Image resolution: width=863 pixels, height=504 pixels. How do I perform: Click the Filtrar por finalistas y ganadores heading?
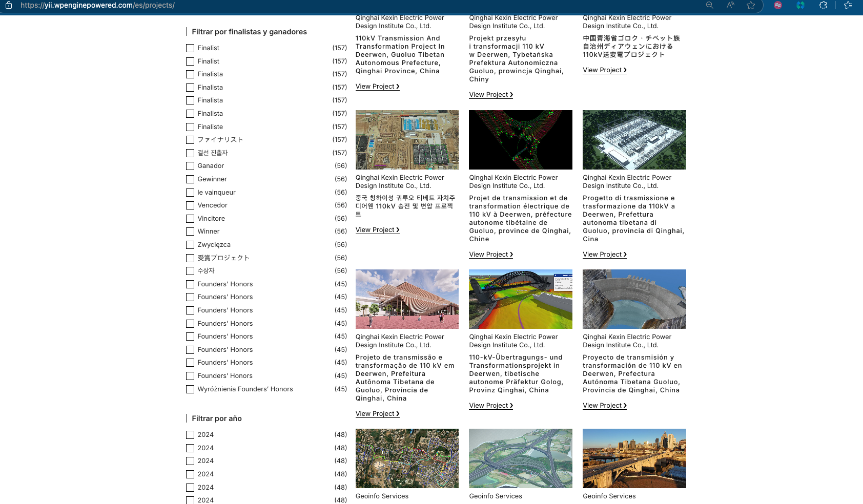249,32
